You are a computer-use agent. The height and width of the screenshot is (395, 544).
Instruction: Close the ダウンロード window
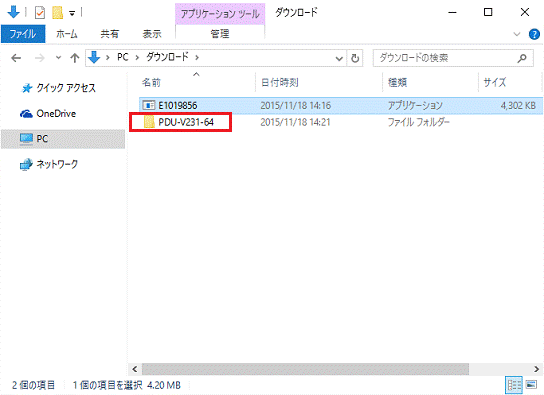tap(525, 12)
